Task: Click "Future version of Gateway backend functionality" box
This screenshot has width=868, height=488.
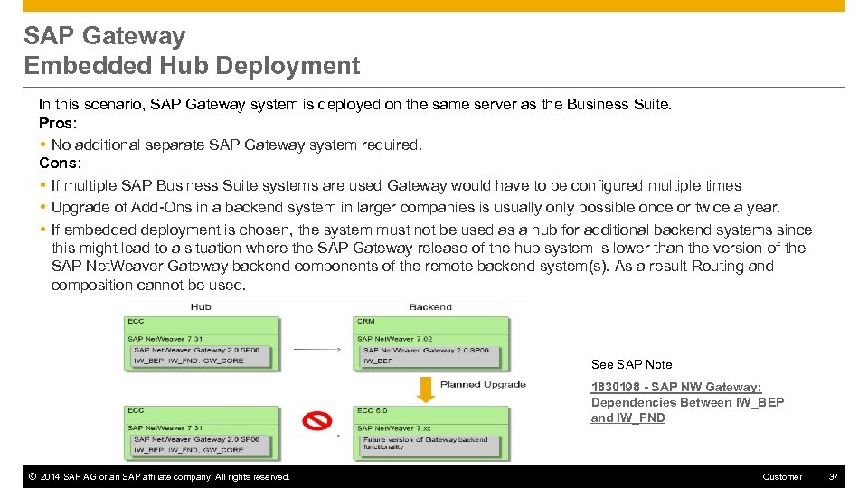Action: pyautogui.click(x=430, y=446)
